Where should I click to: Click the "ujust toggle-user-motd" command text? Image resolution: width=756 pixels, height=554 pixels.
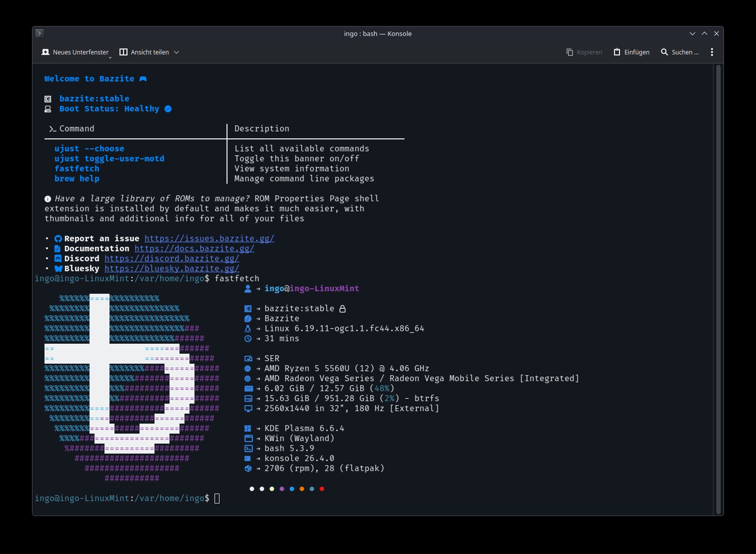click(109, 159)
